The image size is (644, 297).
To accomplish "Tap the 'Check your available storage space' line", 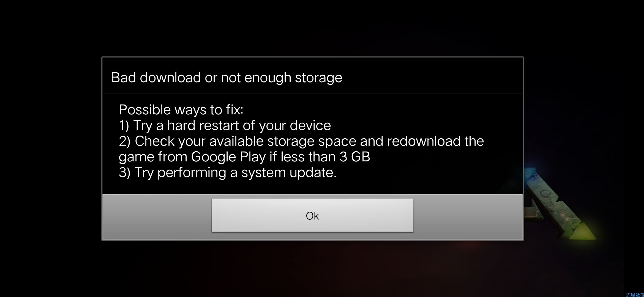I will tap(301, 141).
